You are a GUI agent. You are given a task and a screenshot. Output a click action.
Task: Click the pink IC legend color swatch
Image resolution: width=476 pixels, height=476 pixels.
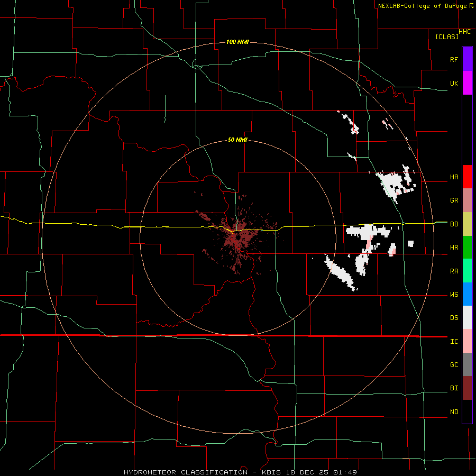[x=467, y=341]
